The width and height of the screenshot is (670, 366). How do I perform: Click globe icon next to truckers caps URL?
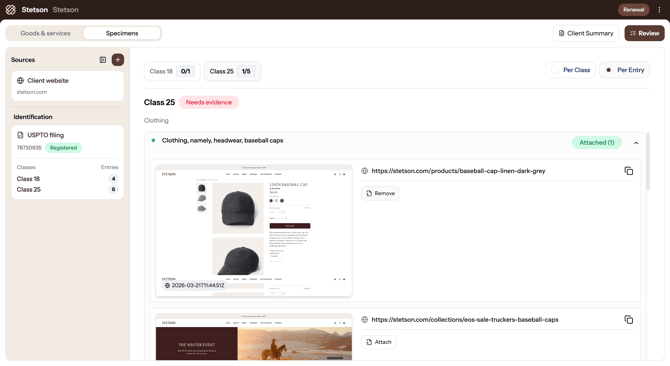point(364,319)
